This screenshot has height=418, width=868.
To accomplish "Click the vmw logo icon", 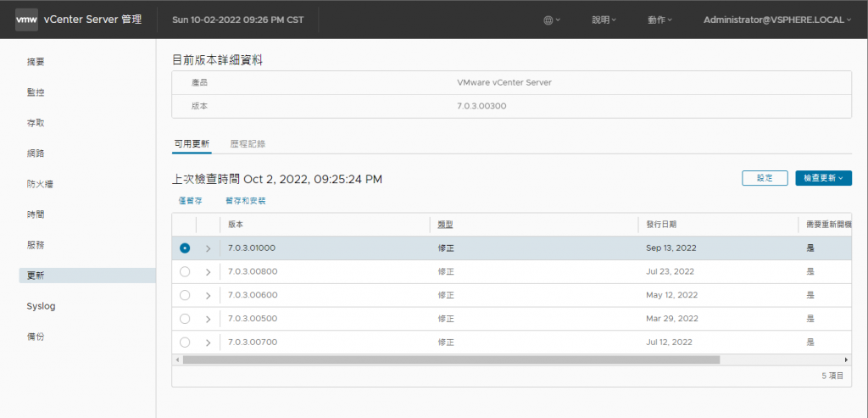I will click(26, 20).
